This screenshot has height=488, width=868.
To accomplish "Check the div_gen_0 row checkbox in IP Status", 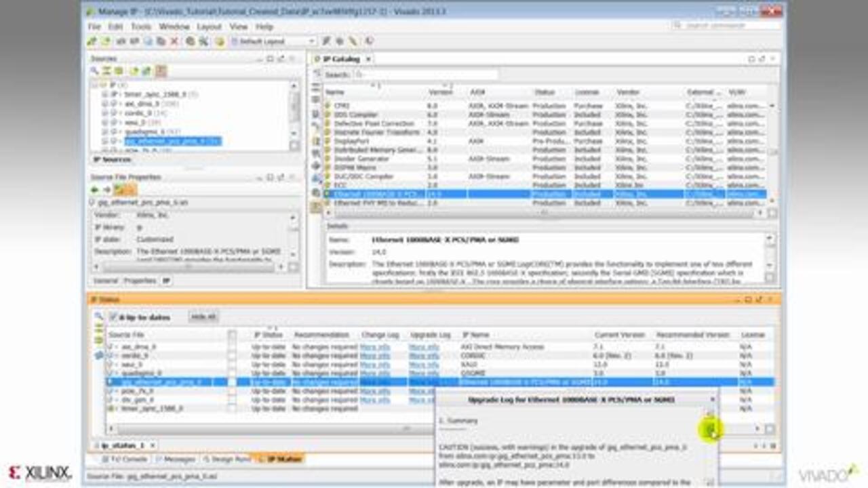I will (x=233, y=400).
